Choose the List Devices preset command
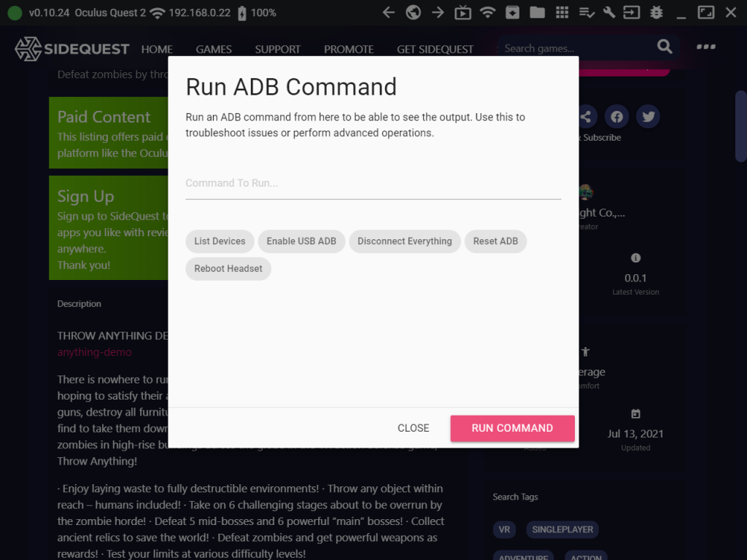 [220, 241]
